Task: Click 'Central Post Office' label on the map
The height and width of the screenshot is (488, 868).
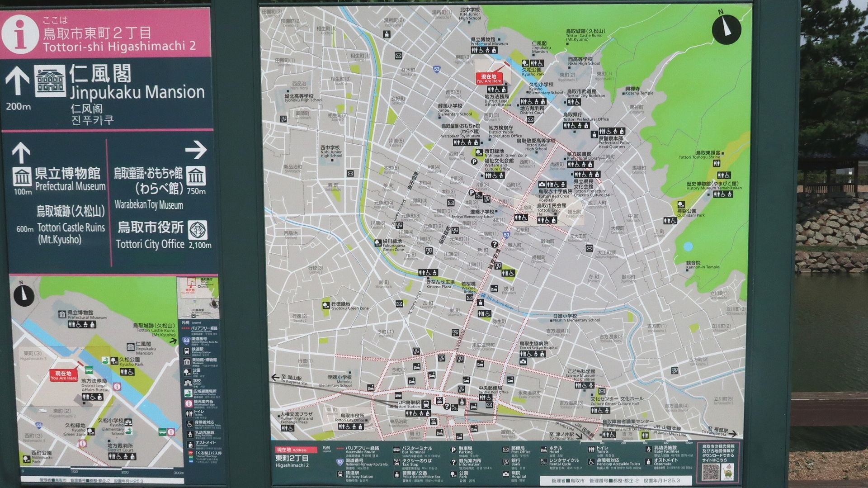Action: [x=493, y=392]
